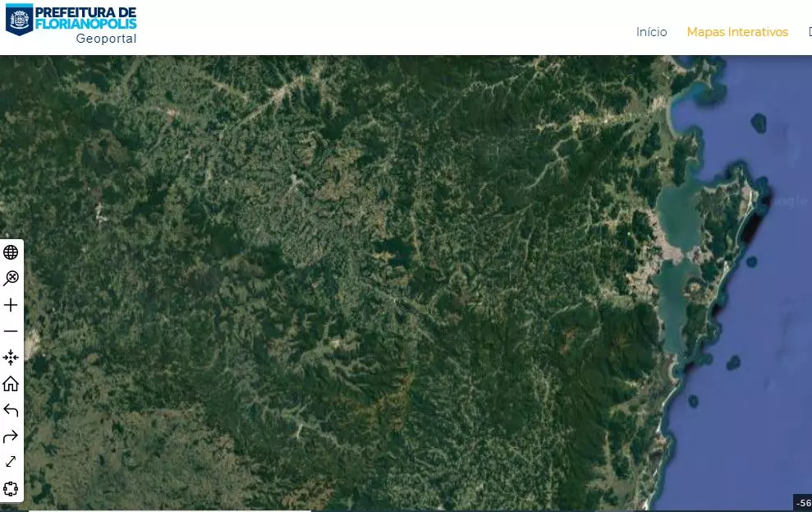
Task: Open the Mapas Interativos menu item
Action: pyautogui.click(x=737, y=32)
